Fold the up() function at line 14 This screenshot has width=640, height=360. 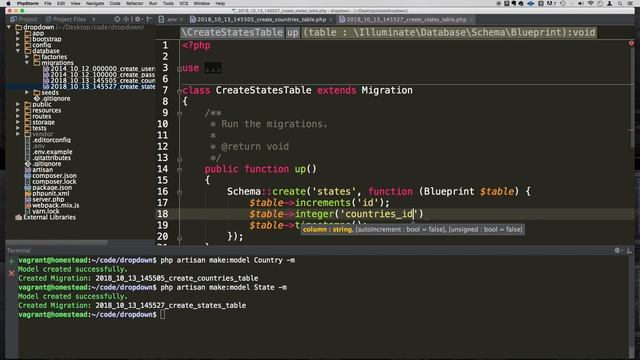click(179, 170)
